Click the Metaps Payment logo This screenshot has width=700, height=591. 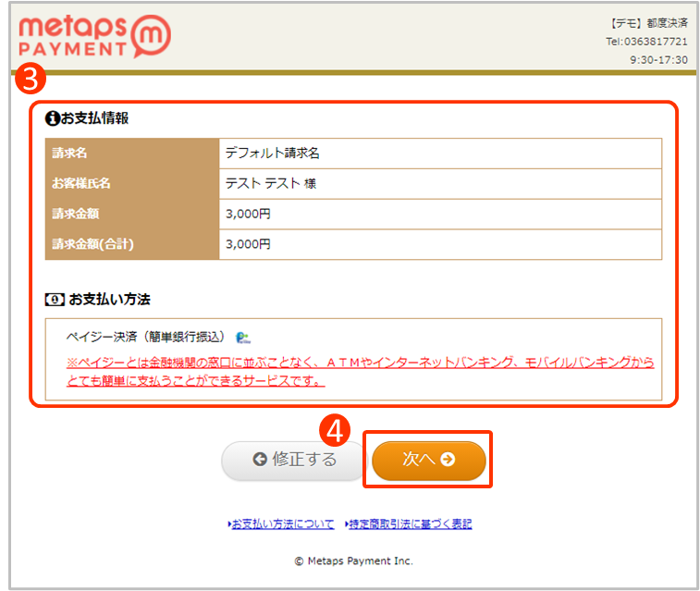(x=92, y=35)
